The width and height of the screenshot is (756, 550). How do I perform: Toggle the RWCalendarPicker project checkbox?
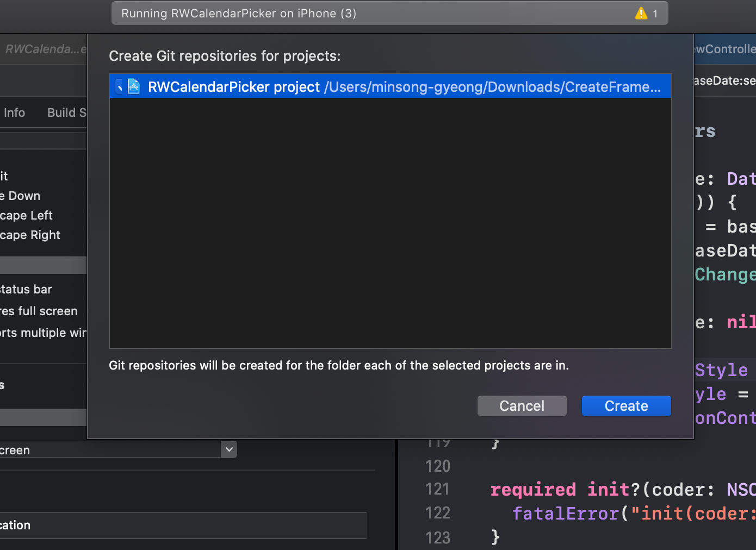pos(120,86)
